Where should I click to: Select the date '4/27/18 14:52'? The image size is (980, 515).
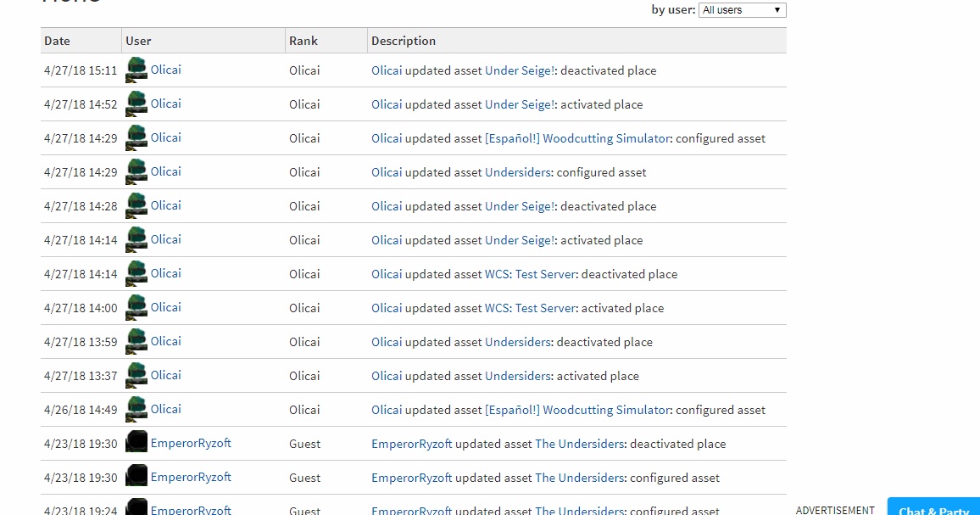pos(81,104)
